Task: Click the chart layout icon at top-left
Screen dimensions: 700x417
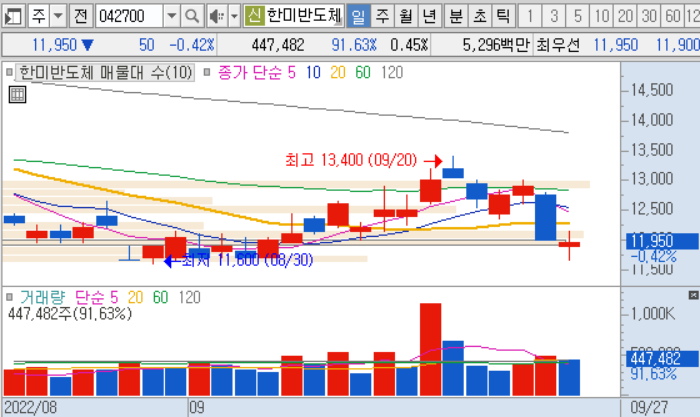Action: [x=13, y=17]
